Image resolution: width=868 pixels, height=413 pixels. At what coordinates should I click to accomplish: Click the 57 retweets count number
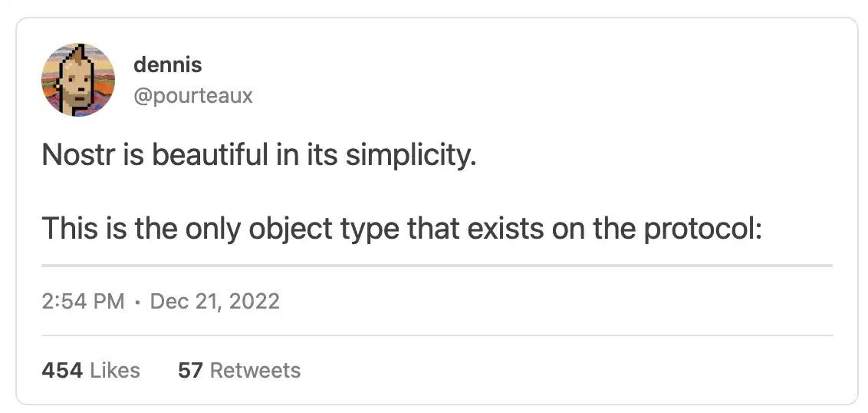click(190, 371)
